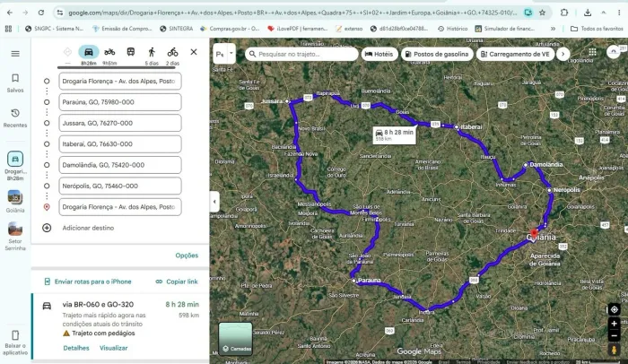Open route Detalhes
Viewport: 628px width, 364px height.
coord(76,348)
